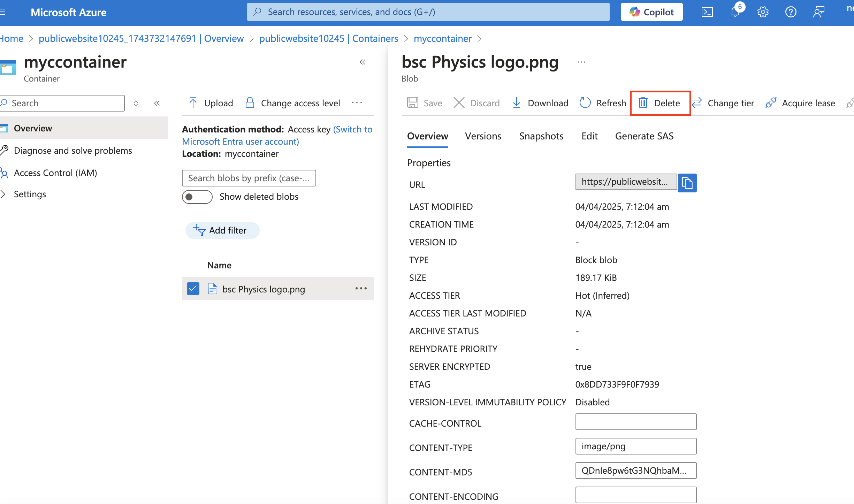Open the portal hamburger menu

tap(2, 12)
